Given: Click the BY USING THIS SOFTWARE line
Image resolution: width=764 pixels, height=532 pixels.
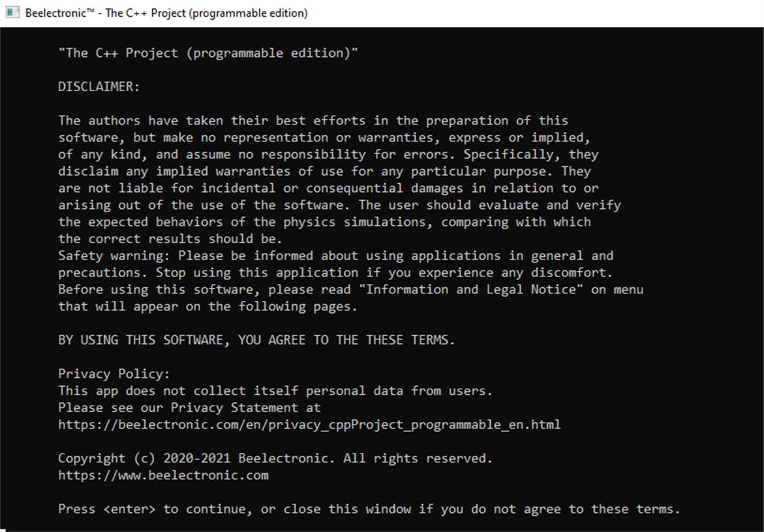Looking at the screenshot, I should (x=256, y=339).
